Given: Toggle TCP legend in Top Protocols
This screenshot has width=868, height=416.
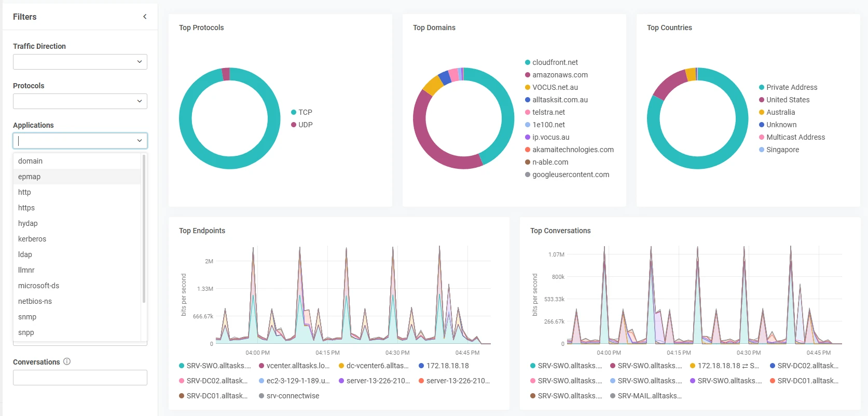Looking at the screenshot, I should pos(305,112).
